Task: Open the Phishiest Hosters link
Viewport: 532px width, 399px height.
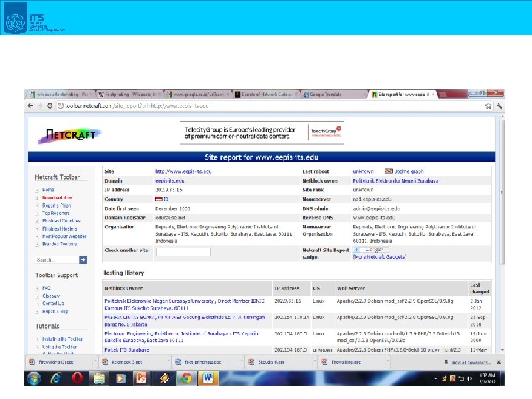Action: coord(60,228)
